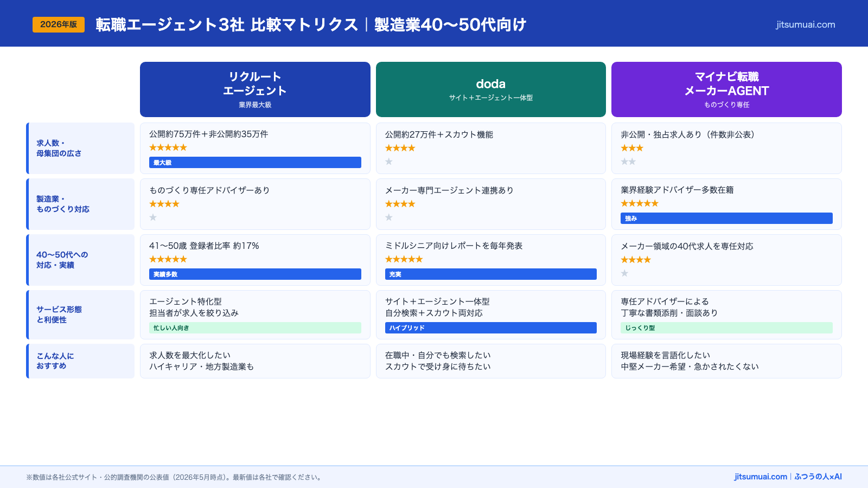Click the 40〜50代への対応・実績 row label
This screenshot has width=868, height=488.
coord(80,260)
